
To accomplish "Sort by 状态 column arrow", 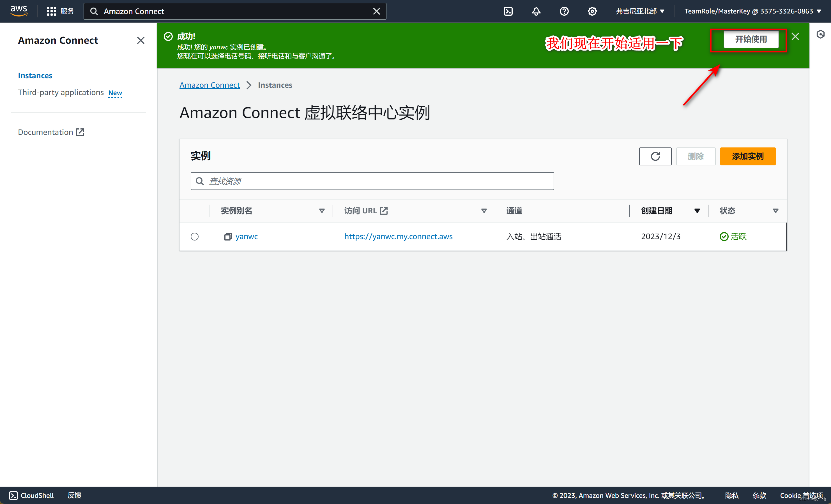I will [776, 211].
